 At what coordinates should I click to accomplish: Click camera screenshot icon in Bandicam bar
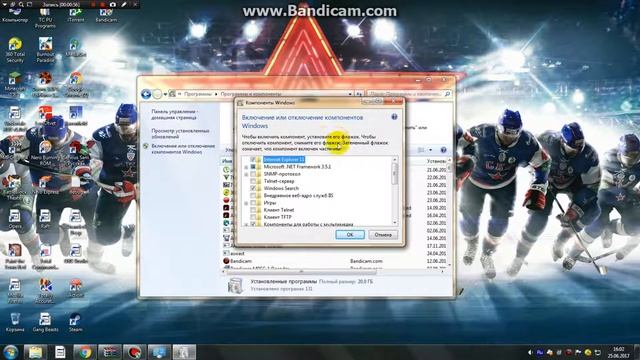pyautogui.click(x=112, y=4)
